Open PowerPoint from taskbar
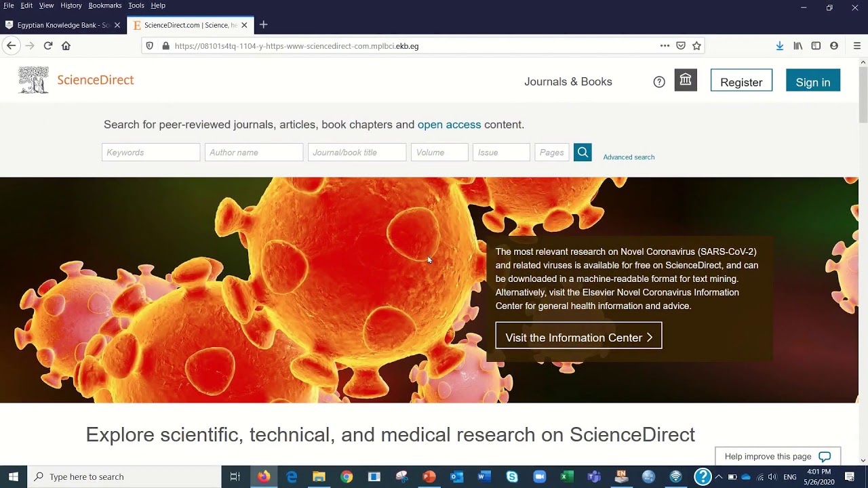 [429, 476]
